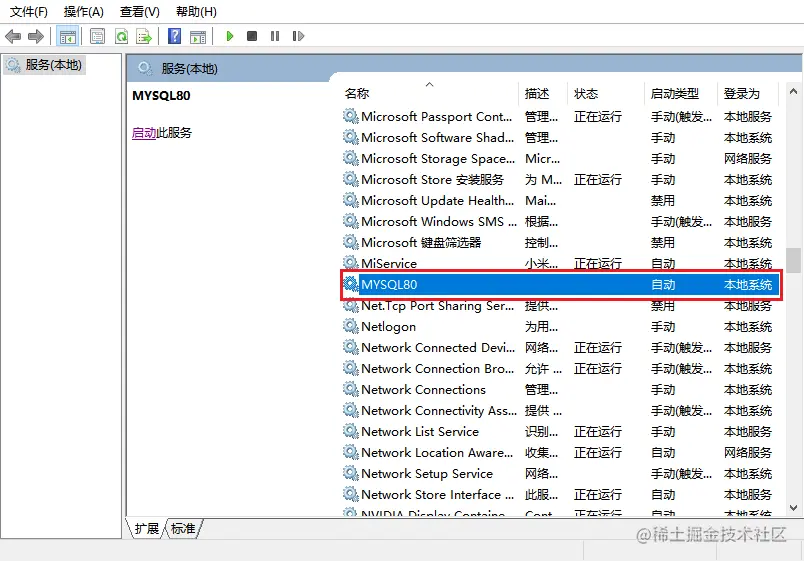804x561 pixels.
Task: Click gear icon of Microsoft Store 安装服务
Action: (x=351, y=179)
